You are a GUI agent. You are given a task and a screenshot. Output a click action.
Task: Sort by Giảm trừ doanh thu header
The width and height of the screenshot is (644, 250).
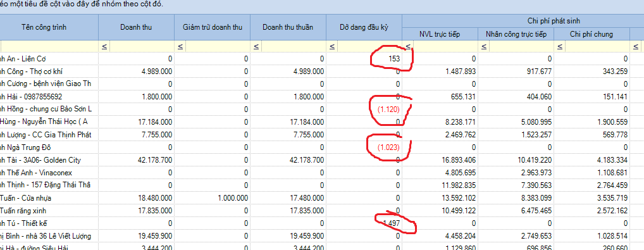(x=213, y=28)
